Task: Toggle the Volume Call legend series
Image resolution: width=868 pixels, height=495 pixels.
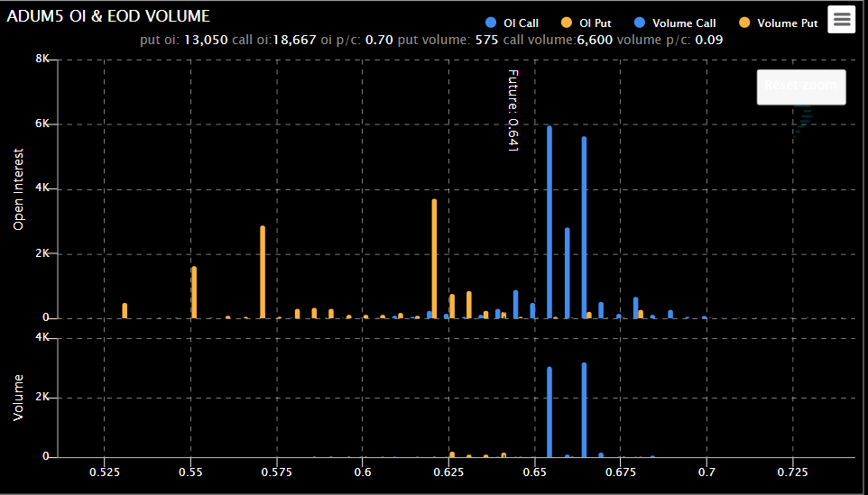Action: click(675, 23)
